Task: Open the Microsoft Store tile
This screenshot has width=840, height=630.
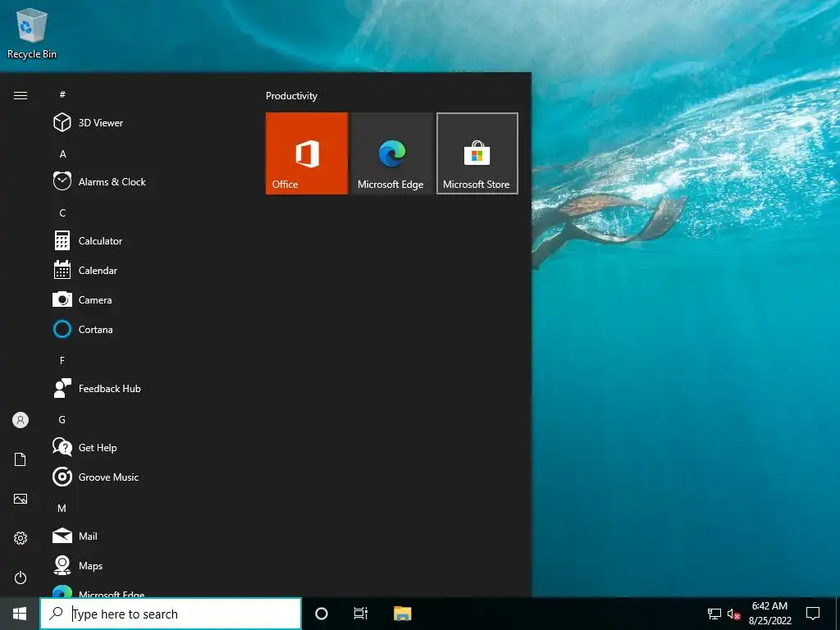Action: 477,153
